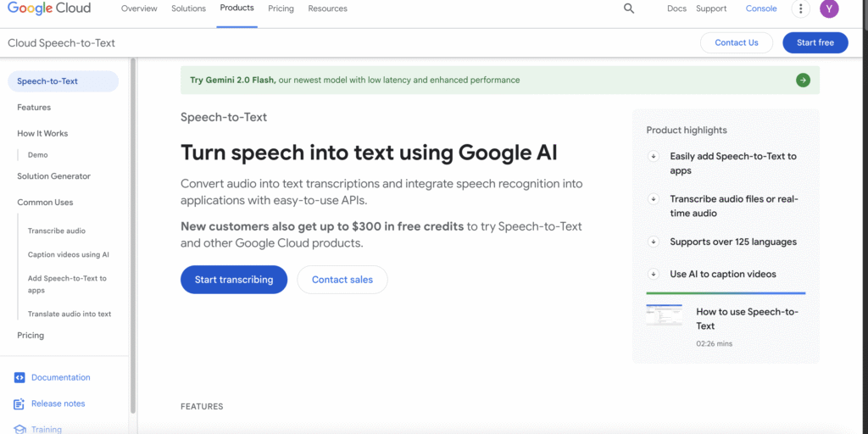Click the Cloud Speech-to-Text page title
This screenshot has height=434, width=868.
[x=61, y=43]
